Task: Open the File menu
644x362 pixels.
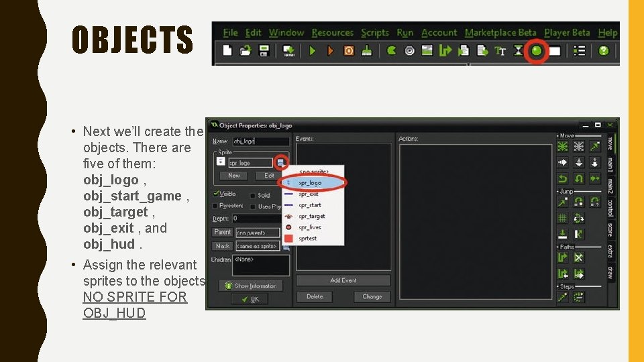Action: tap(230, 32)
